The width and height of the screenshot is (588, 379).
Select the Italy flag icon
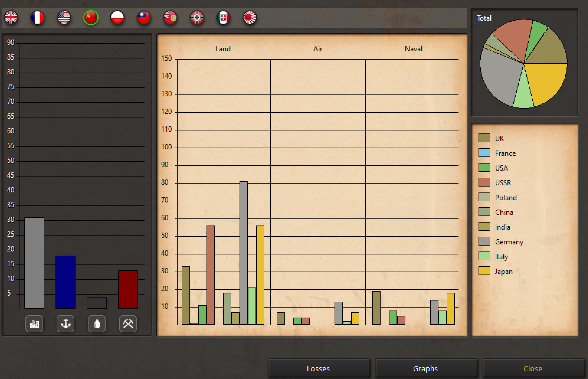pyautogui.click(x=223, y=18)
